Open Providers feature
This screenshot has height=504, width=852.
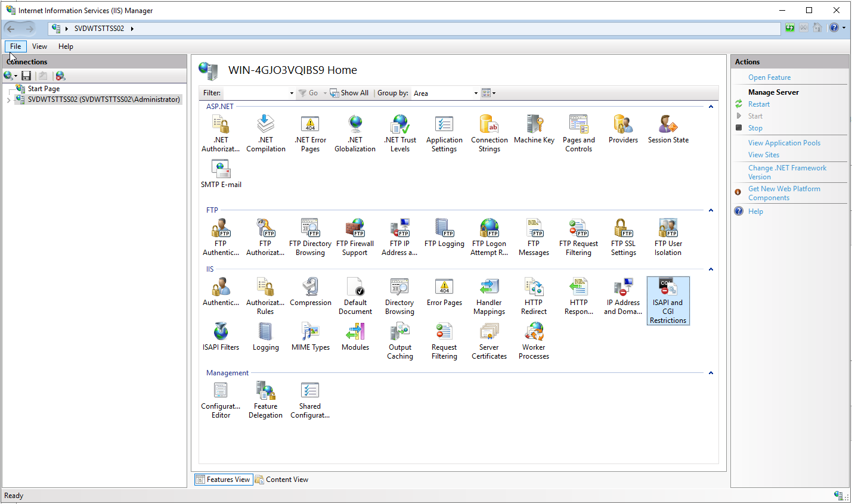pos(623,130)
